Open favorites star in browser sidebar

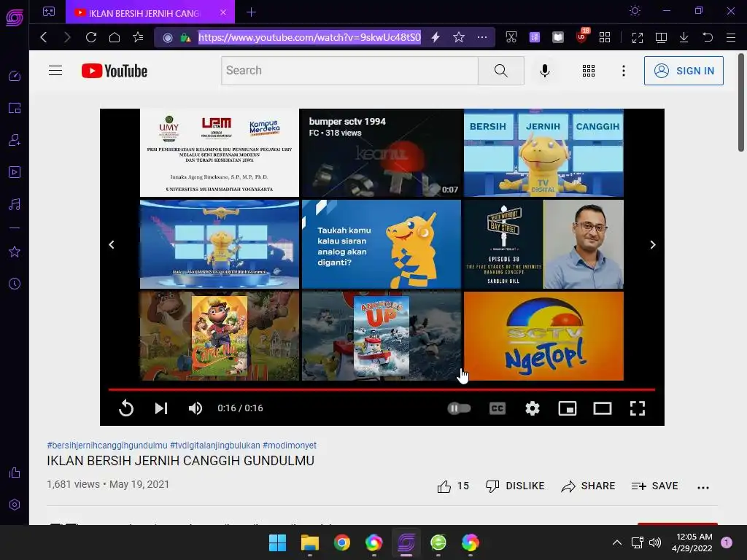[15, 252]
